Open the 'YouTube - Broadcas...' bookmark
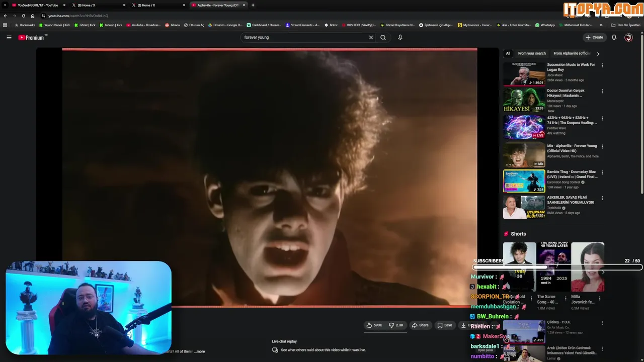644x362 pixels. click(143, 25)
